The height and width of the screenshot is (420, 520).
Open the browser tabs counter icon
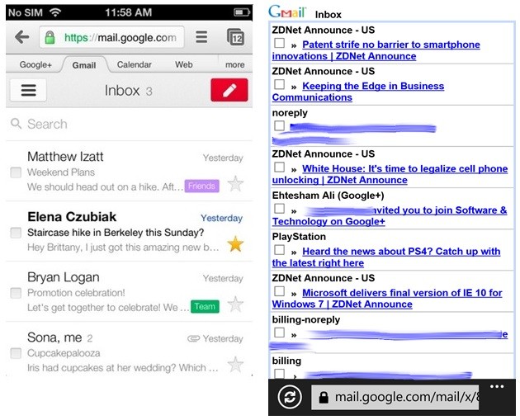click(x=235, y=37)
